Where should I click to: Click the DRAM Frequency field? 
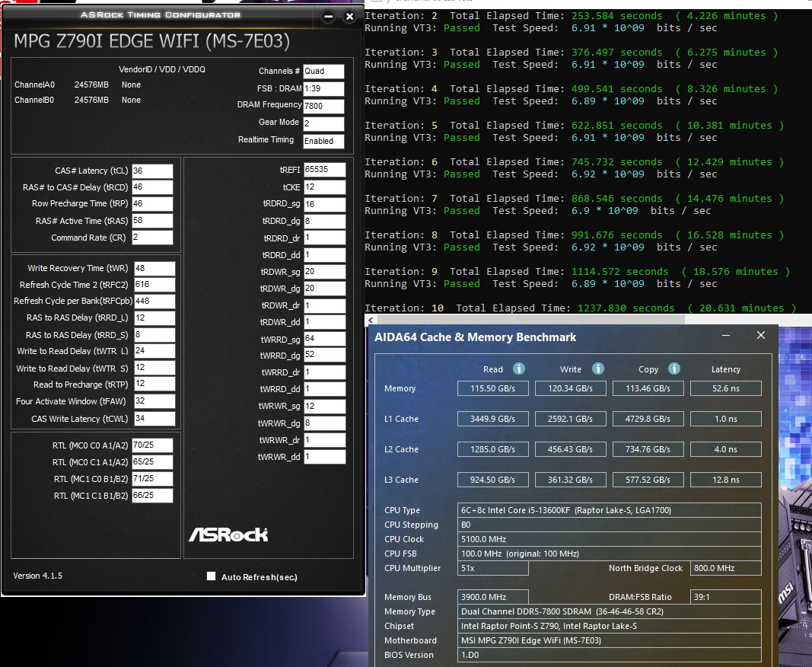[323, 106]
